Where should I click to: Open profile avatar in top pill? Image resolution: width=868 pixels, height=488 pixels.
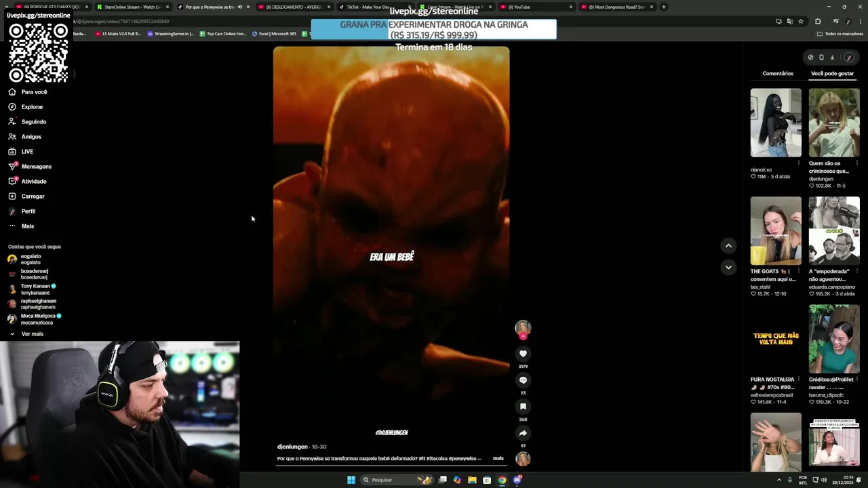(848, 58)
